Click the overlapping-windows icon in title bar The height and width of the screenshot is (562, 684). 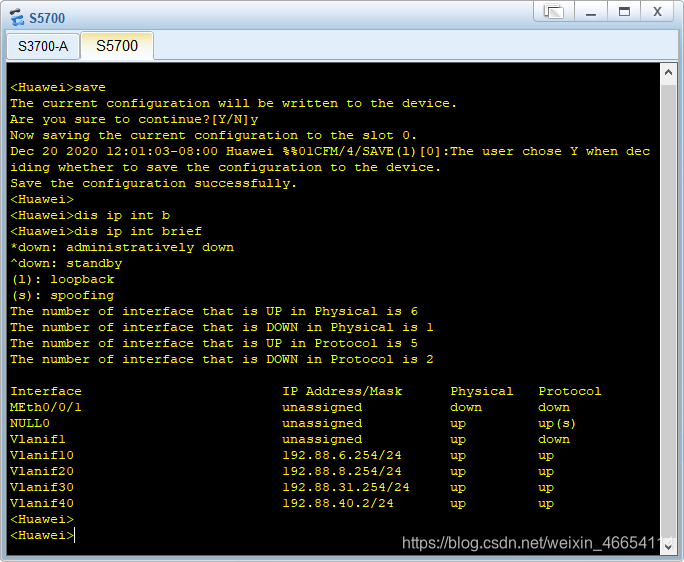[554, 11]
